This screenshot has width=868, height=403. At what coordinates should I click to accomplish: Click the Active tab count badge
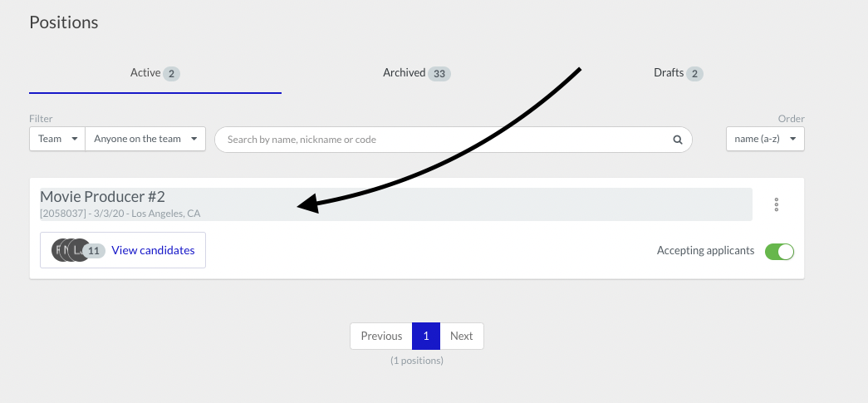point(171,74)
